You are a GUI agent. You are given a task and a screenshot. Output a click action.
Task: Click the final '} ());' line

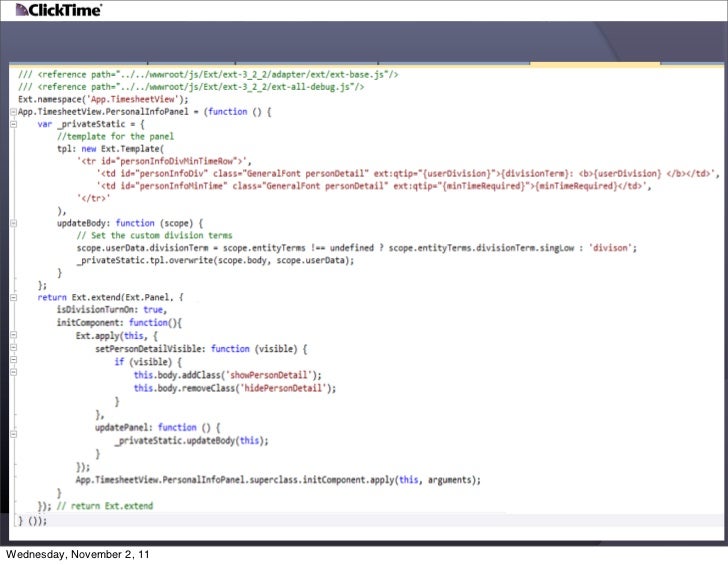(x=32, y=521)
